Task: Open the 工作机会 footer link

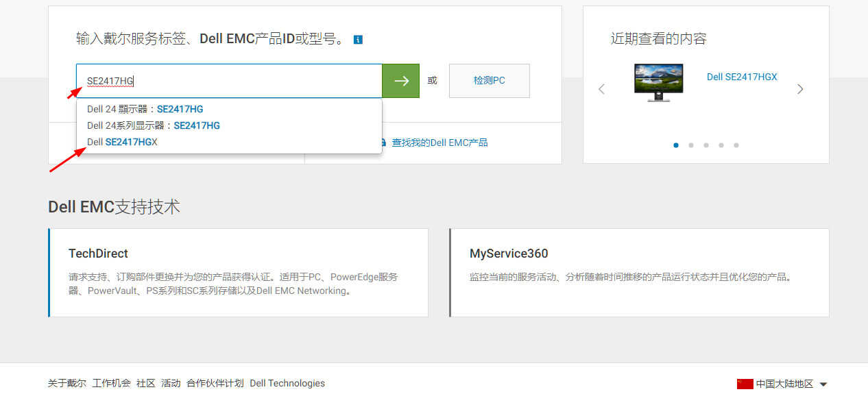Action: pyautogui.click(x=112, y=383)
